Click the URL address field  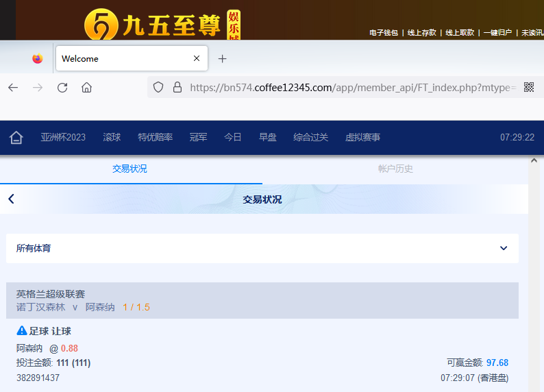[349, 88]
